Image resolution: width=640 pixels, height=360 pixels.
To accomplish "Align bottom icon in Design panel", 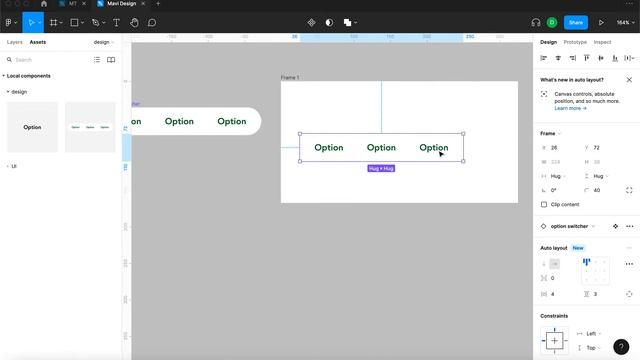I will [615, 58].
